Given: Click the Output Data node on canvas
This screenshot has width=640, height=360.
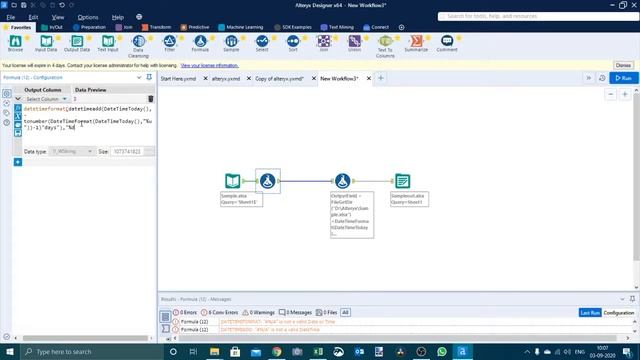Looking at the screenshot, I should tap(402, 181).
